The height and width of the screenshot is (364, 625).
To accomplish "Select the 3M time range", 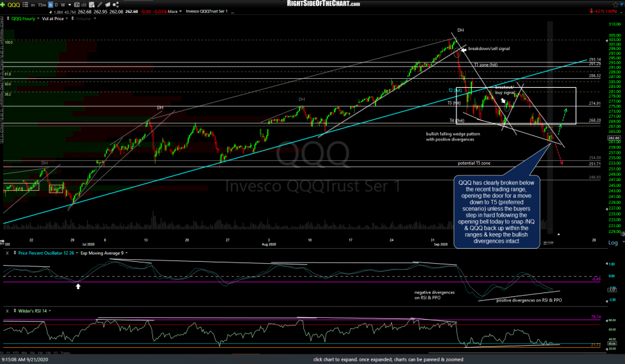I will [33, 353].
